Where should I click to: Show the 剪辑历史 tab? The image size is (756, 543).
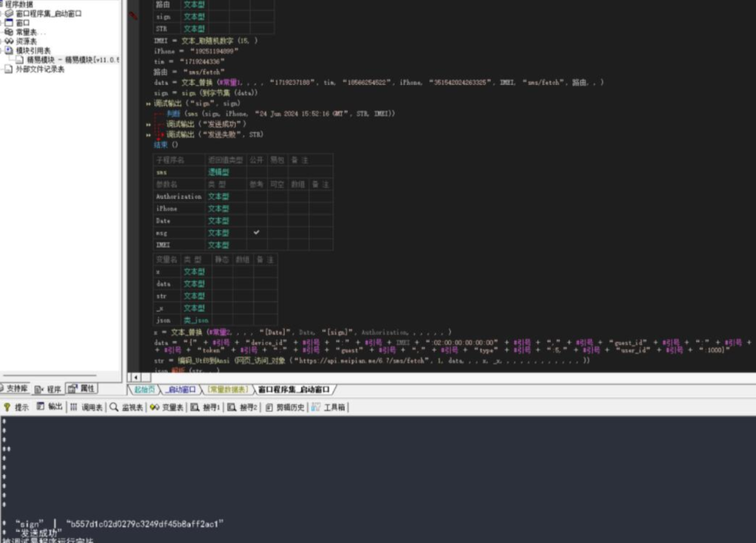[286, 407]
